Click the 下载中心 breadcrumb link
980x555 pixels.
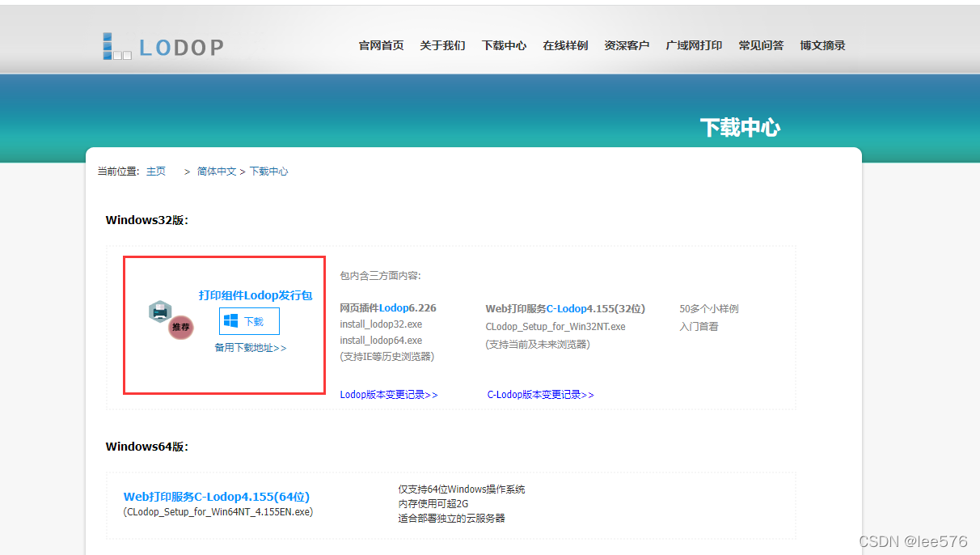coord(268,172)
